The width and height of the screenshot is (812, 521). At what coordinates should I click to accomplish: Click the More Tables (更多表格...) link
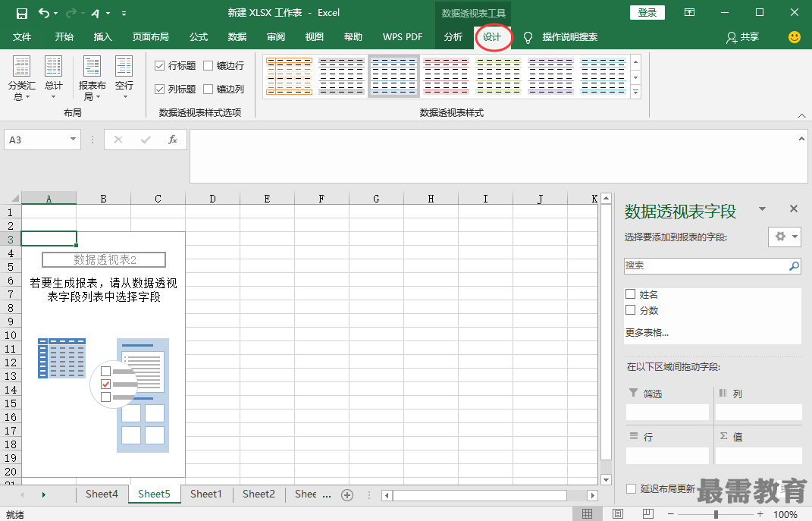[647, 332]
